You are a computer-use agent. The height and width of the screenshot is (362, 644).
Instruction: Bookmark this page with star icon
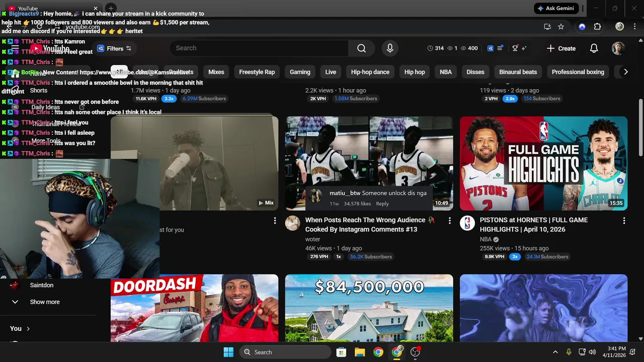click(x=561, y=27)
